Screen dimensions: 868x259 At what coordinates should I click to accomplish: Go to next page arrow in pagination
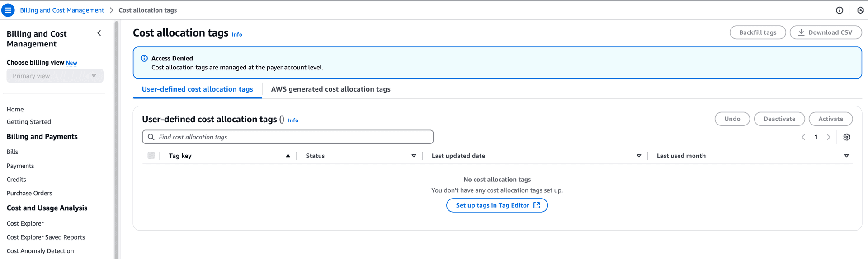click(x=829, y=137)
